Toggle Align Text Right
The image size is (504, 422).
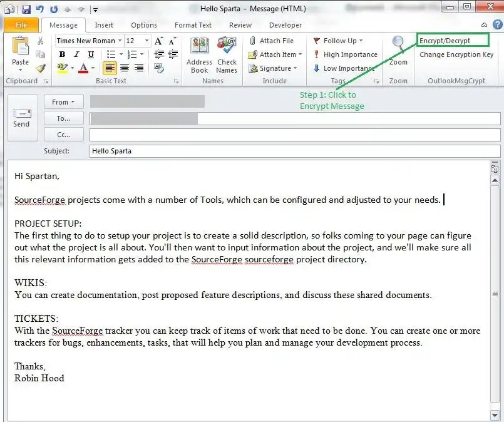click(x=139, y=68)
